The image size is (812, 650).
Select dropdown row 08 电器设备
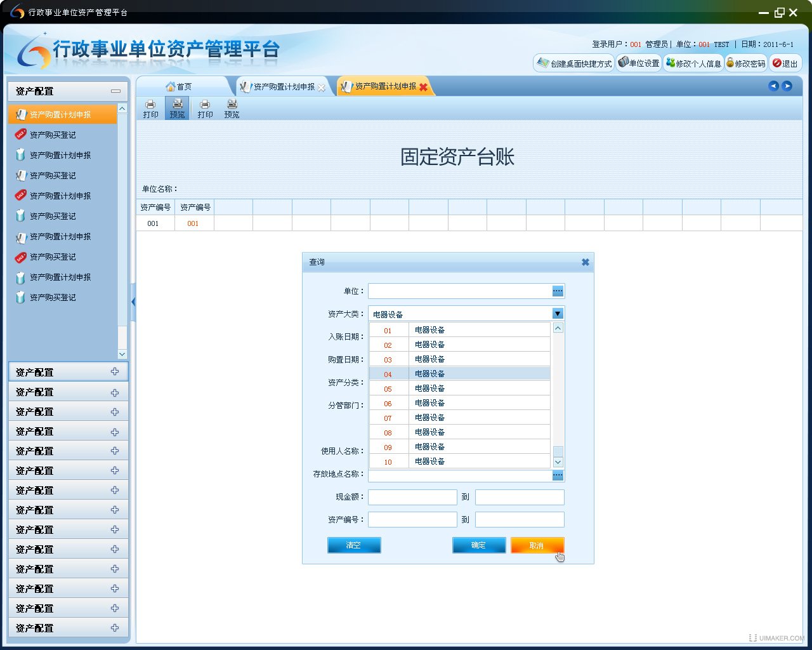coord(459,432)
